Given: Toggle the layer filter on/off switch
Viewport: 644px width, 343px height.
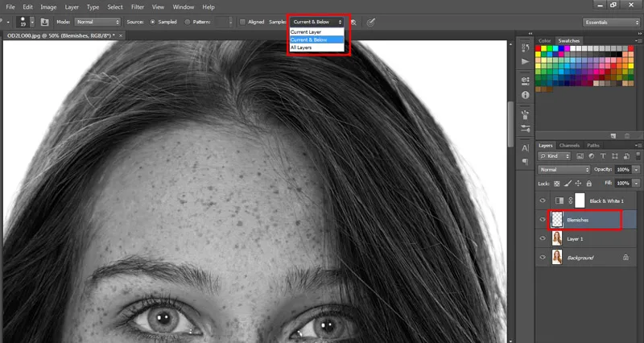Looking at the screenshot, I should pos(638,155).
